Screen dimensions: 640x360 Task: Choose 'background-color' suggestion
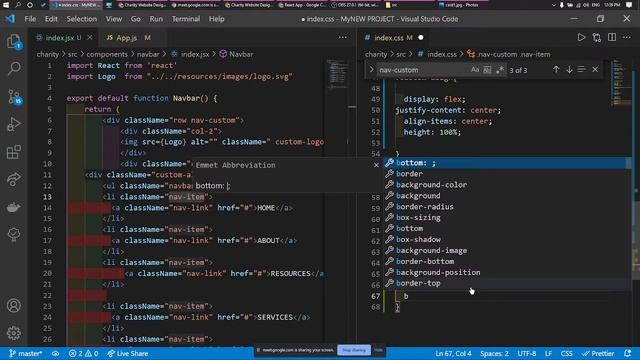tap(507, 185)
